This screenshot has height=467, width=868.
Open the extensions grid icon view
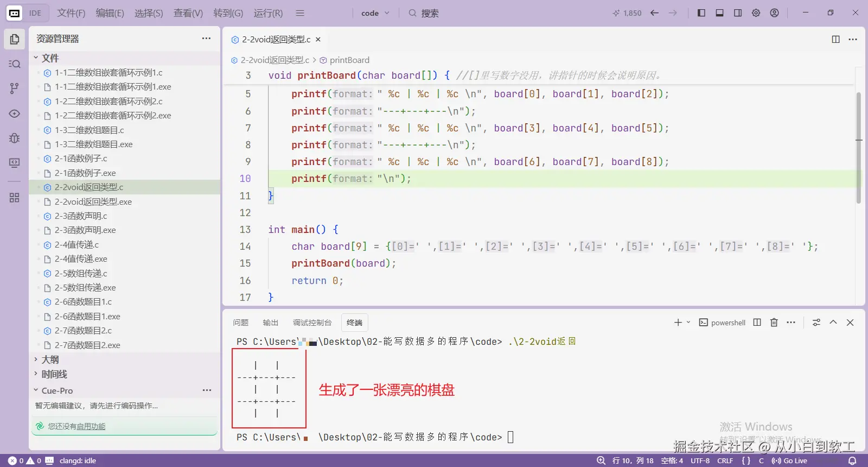[15, 198]
